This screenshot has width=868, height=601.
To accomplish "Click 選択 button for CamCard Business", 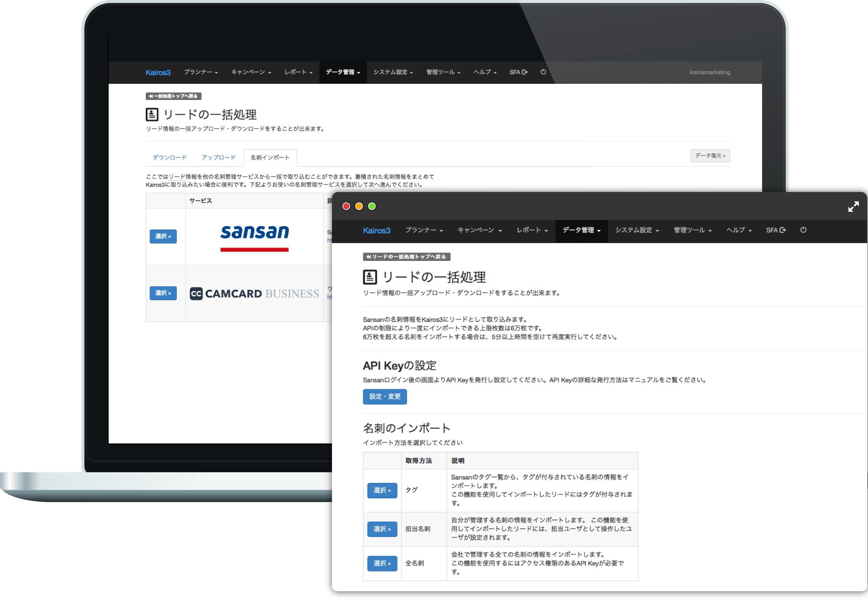I will tap(163, 293).
